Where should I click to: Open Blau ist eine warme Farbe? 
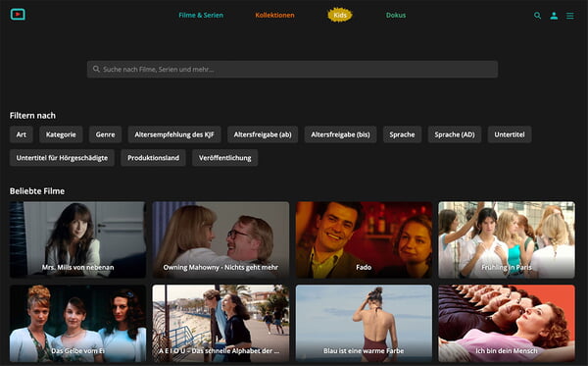pos(364,323)
